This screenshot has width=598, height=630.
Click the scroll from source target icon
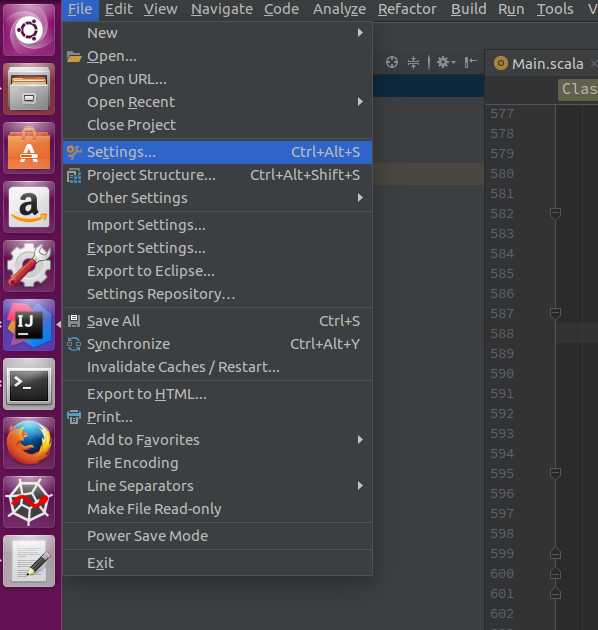click(x=391, y=62)
